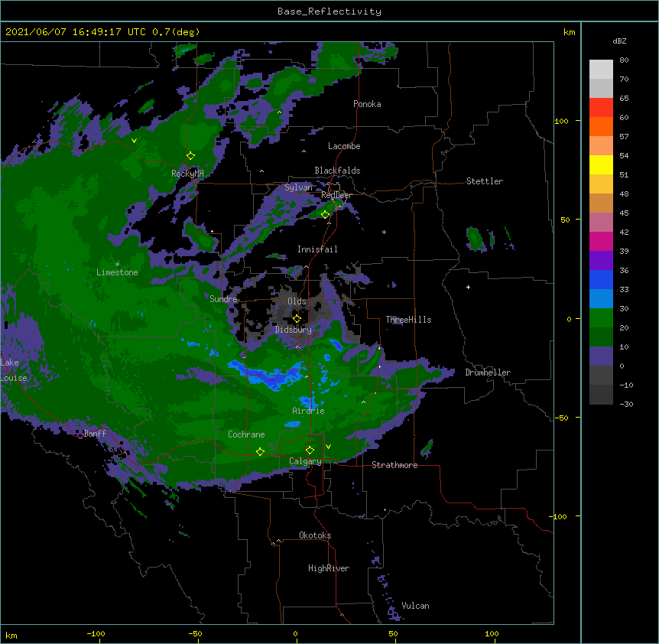Image resolution: width=659 pixels, height=644 pixels.
Task: Select the green 30 dBZ color swatch
Action: point(601,318)
